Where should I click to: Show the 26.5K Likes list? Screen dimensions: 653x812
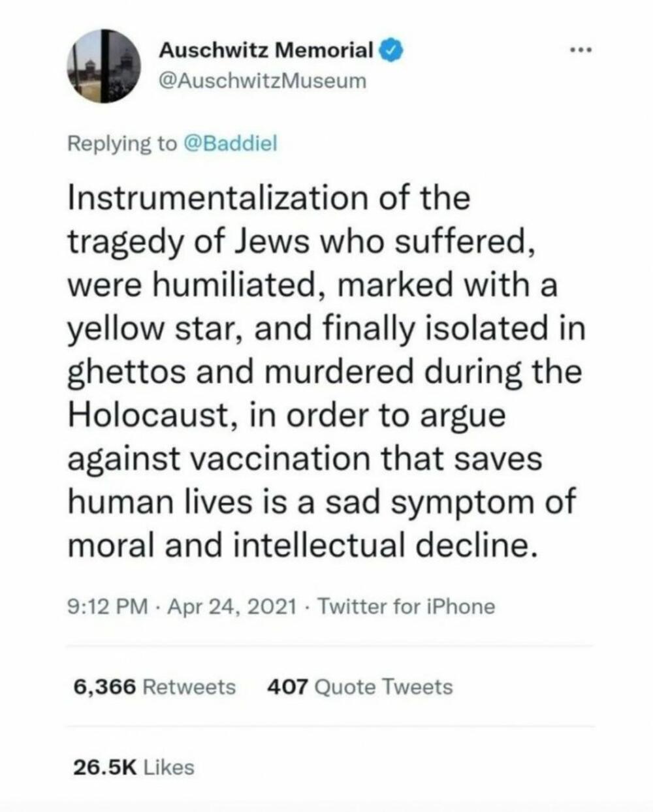pos(133,767)
